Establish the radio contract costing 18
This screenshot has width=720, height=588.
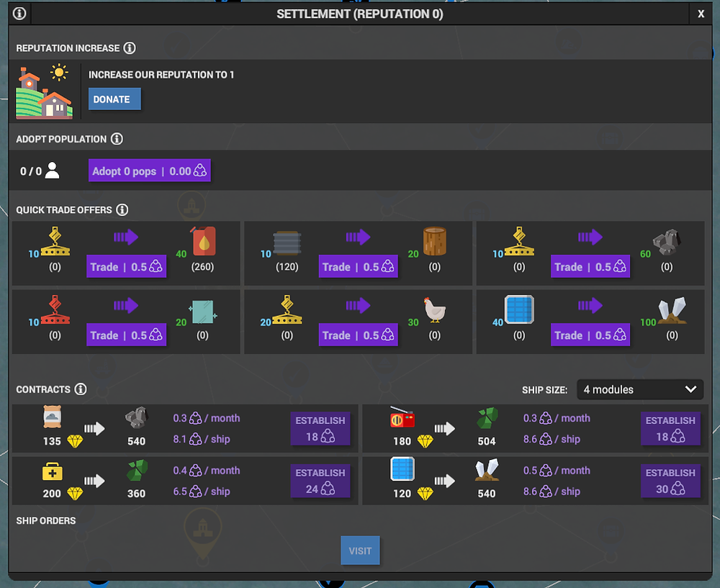coord(670,429)
